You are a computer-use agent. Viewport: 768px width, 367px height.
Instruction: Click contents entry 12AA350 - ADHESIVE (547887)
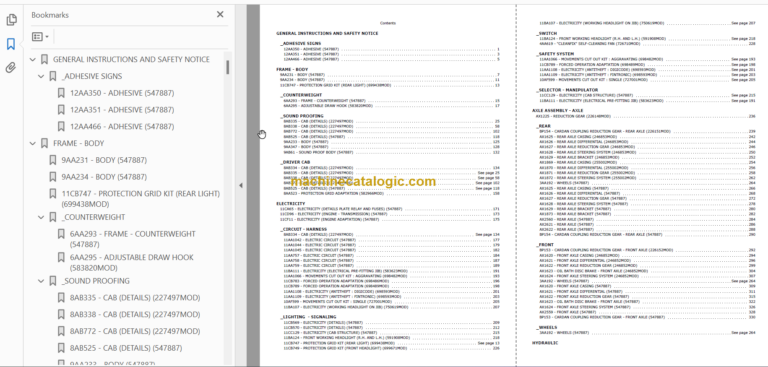311,49
